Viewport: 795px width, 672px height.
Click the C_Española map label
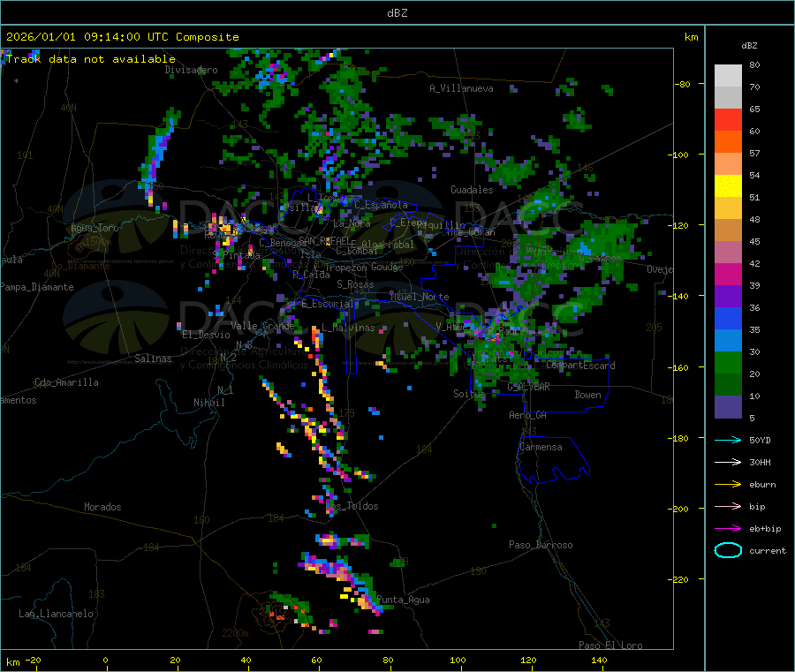381,205
